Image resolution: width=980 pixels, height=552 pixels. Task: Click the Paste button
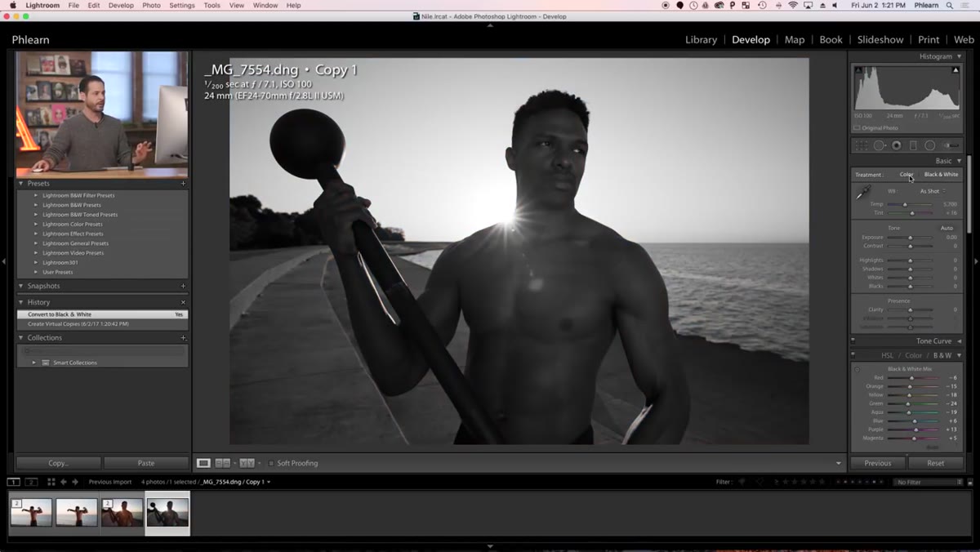point(146,463)
